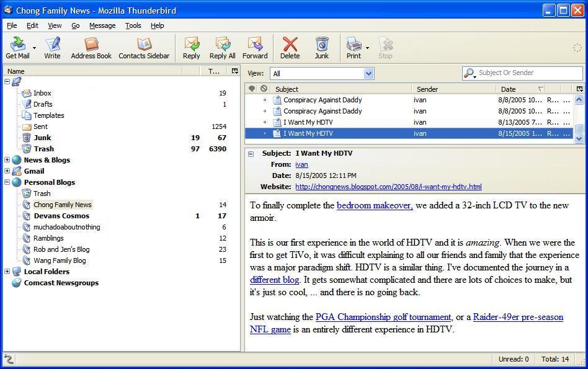Open the different blog link
The image size is (588, 369).
[275, 280]
